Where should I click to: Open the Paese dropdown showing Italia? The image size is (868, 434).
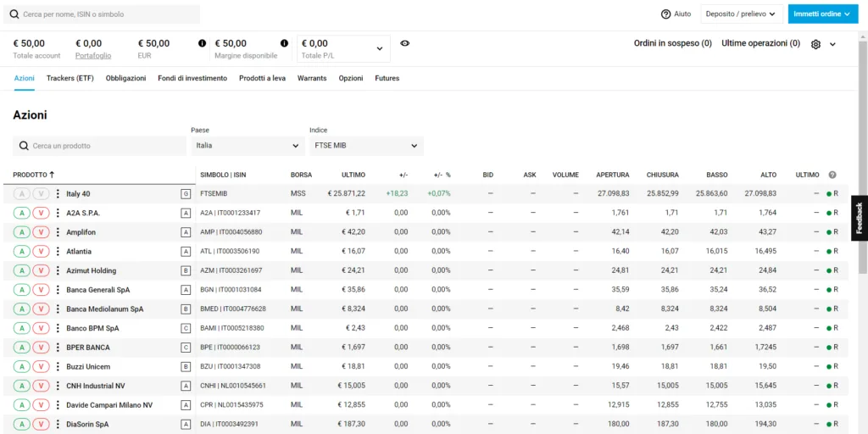coord(248,146)
